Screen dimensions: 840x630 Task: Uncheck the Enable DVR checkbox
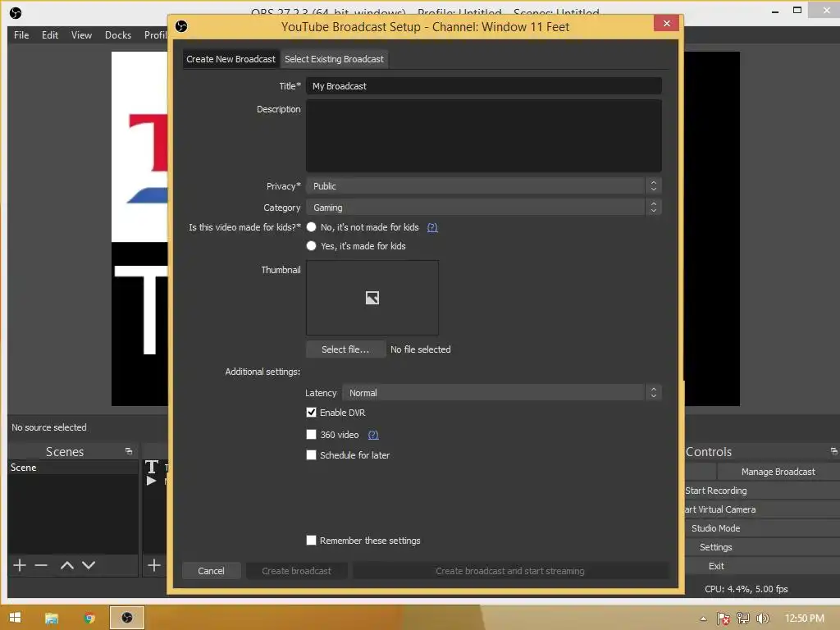pyautogui.click(x=311, y=413)
